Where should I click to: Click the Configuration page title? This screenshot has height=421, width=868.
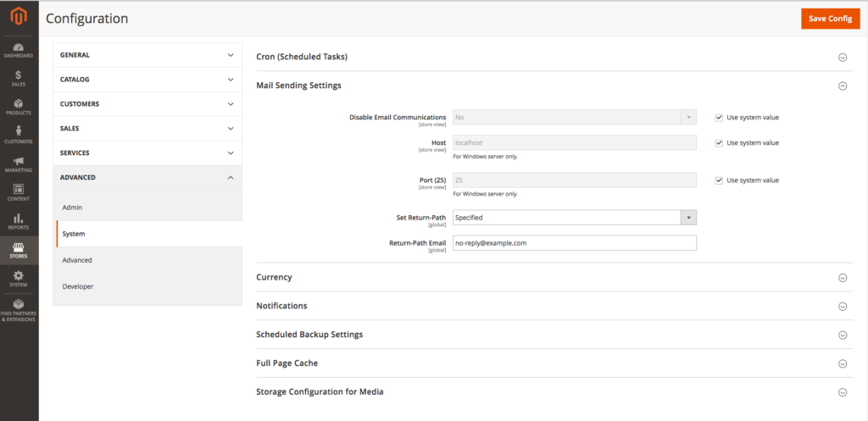[x=87, y=19]
